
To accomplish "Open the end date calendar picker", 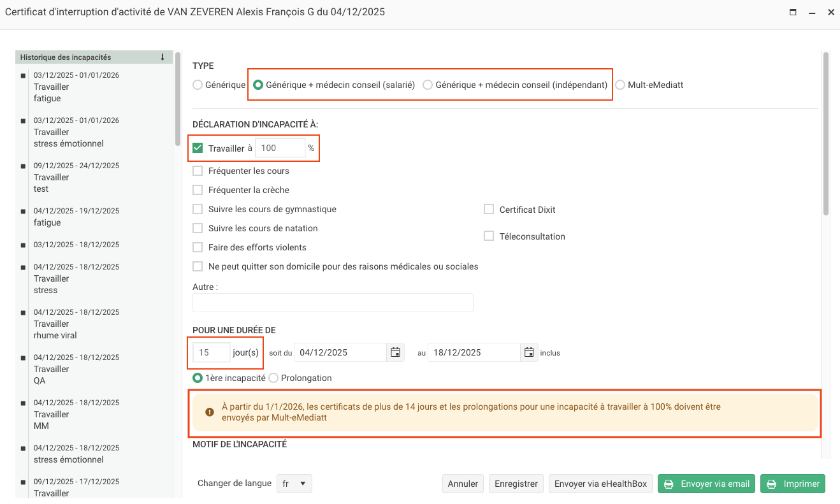I will click(529, 352).
